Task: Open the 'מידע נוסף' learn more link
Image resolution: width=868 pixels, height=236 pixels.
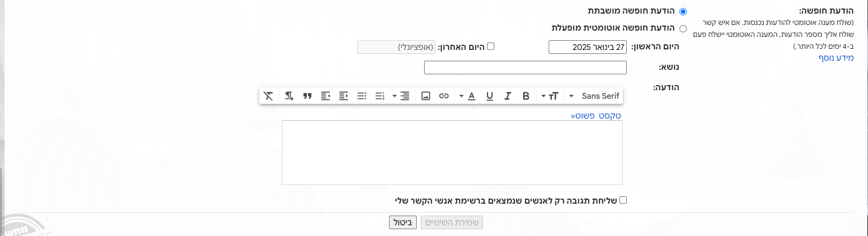Action: tap(835, 58)
